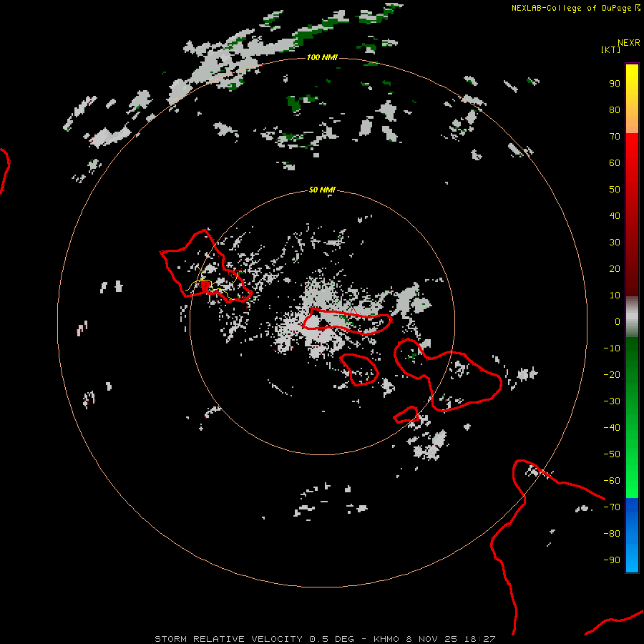The height and width of the screenshot is (644, 644).
Task: Click the -30 value on the velocity scale
Action: click(612, 401)
